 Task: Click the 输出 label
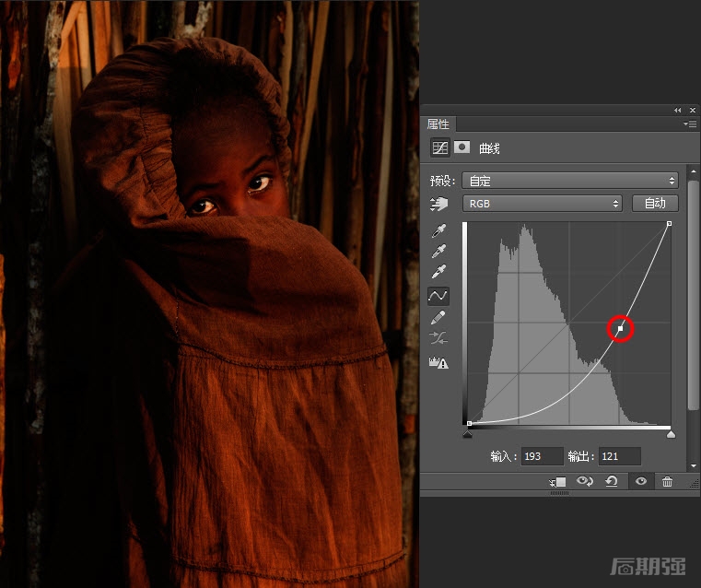[x=581, y=456]
